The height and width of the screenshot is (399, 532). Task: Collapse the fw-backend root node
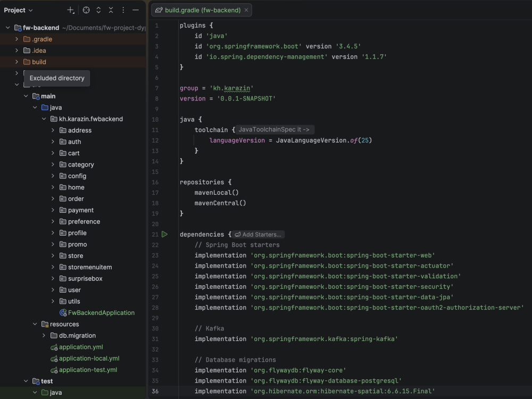8,28
